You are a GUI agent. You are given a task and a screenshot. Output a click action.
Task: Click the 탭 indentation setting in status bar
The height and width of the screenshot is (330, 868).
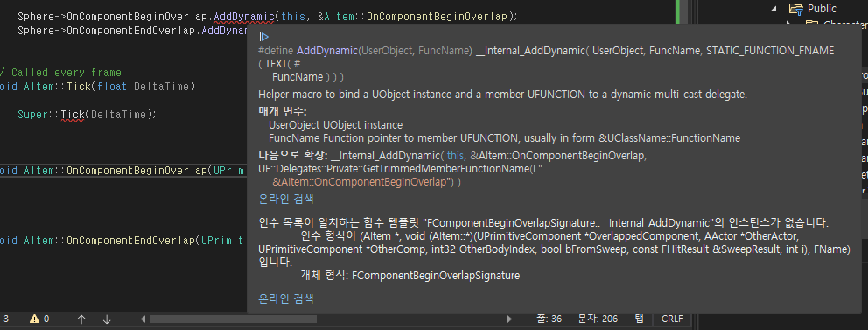pyautogui.click(x=640, y=319)
